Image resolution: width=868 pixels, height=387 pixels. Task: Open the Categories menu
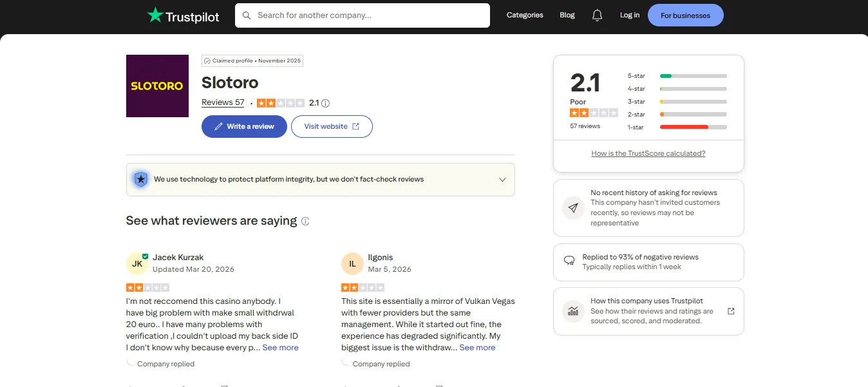click(525, 15)
